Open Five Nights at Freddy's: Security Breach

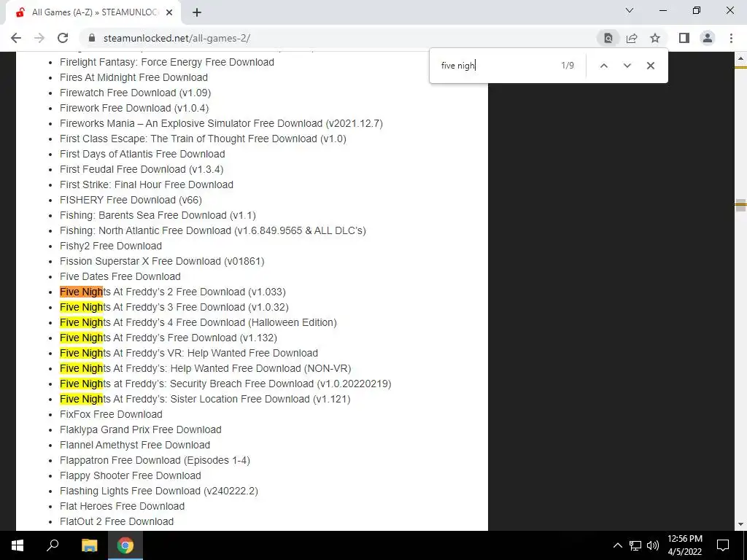click(x=225, y=384)
